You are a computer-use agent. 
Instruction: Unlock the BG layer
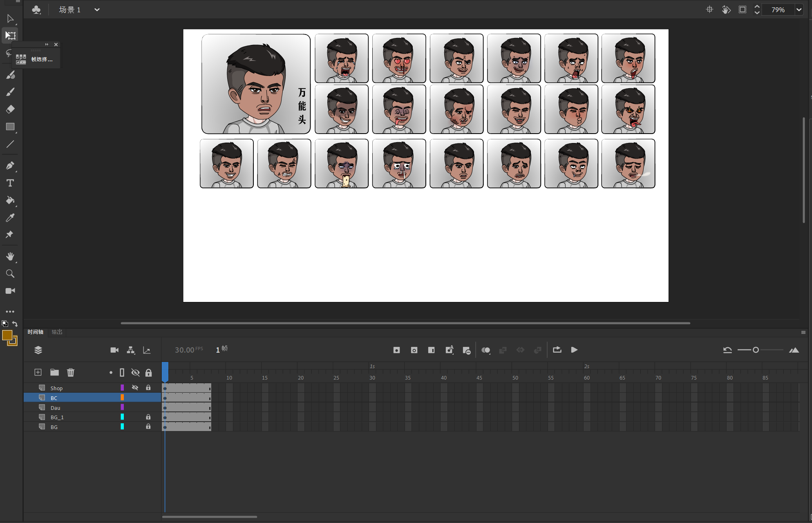[x=148, y=426]
